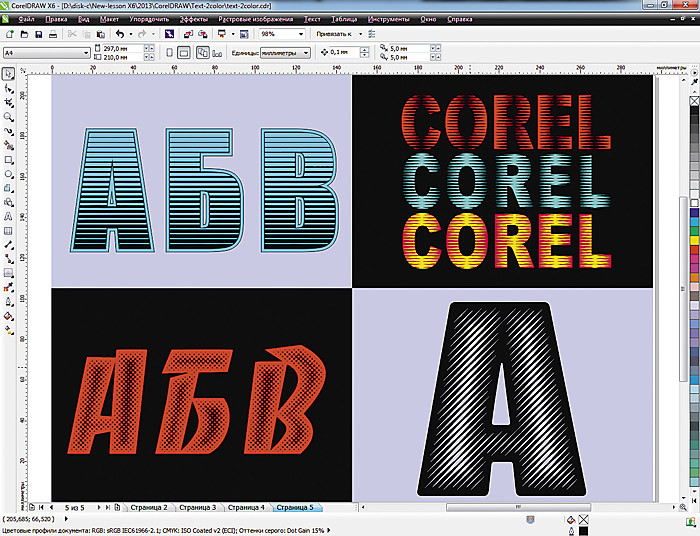Select the Color eyedropper tool
This screenshot has height=536, width=700.
tap(8, 287)
